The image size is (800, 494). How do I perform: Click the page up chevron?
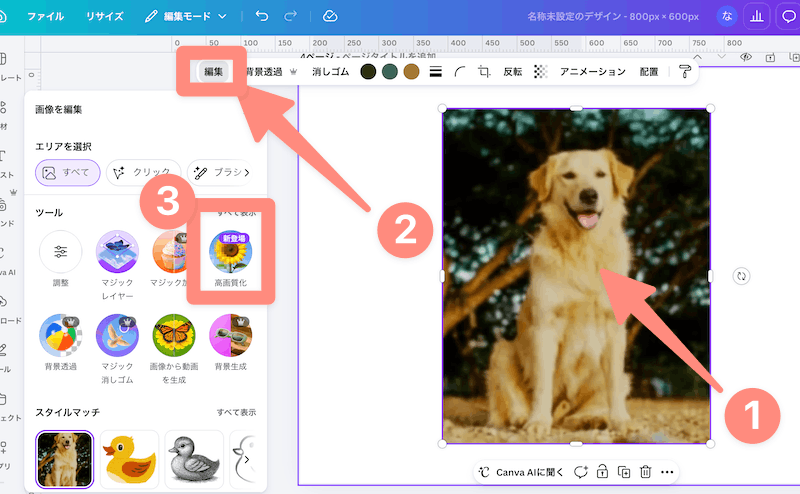click(697, 57)
